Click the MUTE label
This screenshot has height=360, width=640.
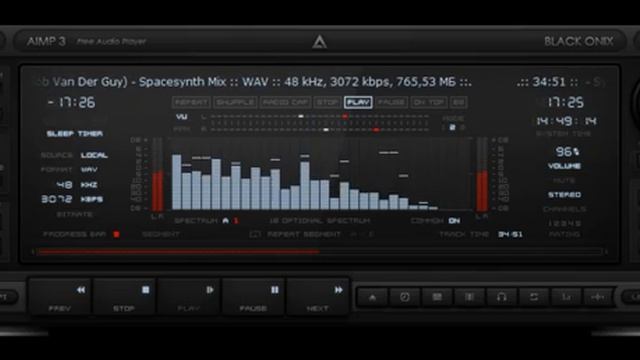tap(564, 180)
